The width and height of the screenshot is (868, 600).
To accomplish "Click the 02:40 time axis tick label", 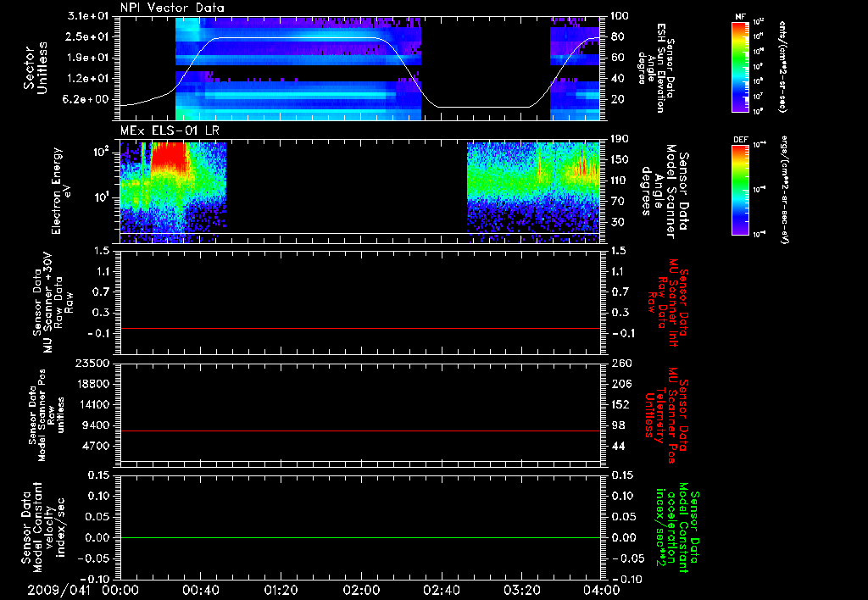I will pos(441,591).
